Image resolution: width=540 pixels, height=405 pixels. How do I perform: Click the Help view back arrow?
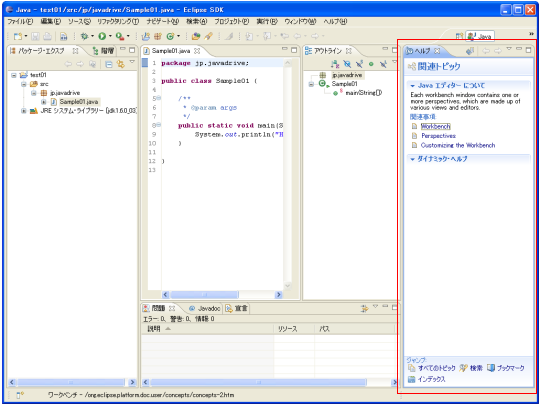(486, 51)
